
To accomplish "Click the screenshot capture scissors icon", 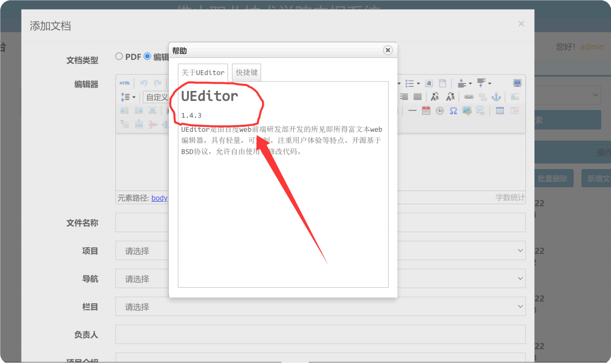I will click(467, 111).
